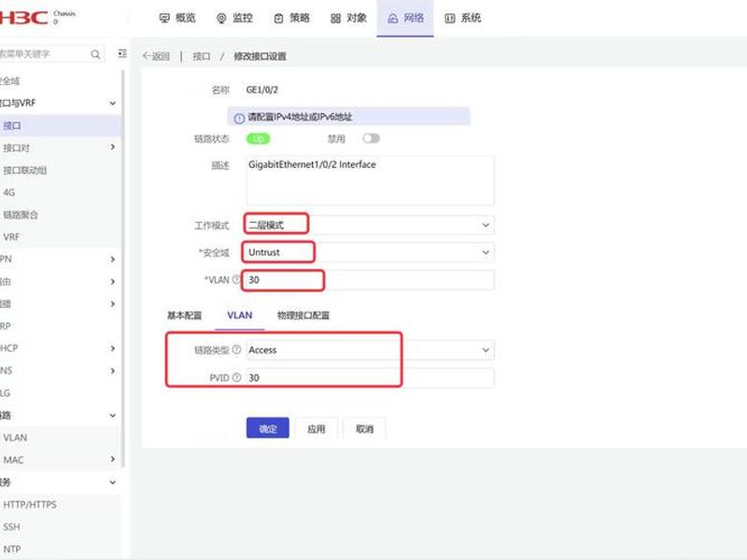Click the H3C logo
The image size is (747, 560).
[x=24, y=18]
